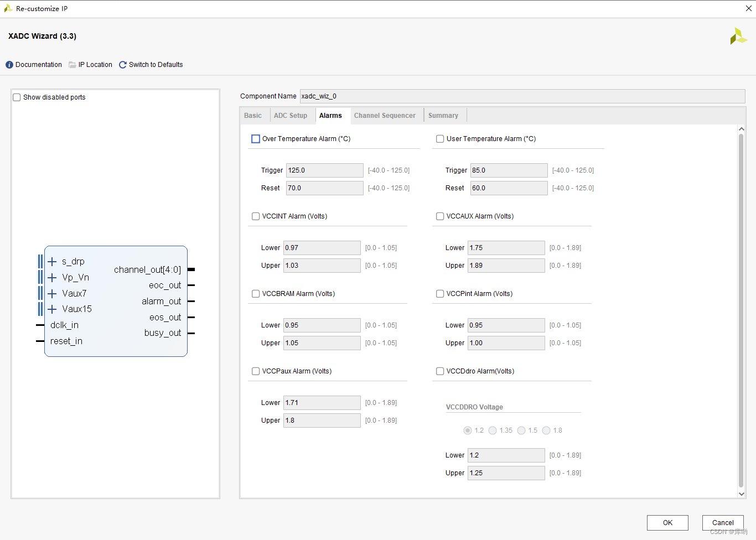The height and width of the screenshot is (540, 756).
Task: Click the IP Location folder icon
Action: (x=73, y=65)
